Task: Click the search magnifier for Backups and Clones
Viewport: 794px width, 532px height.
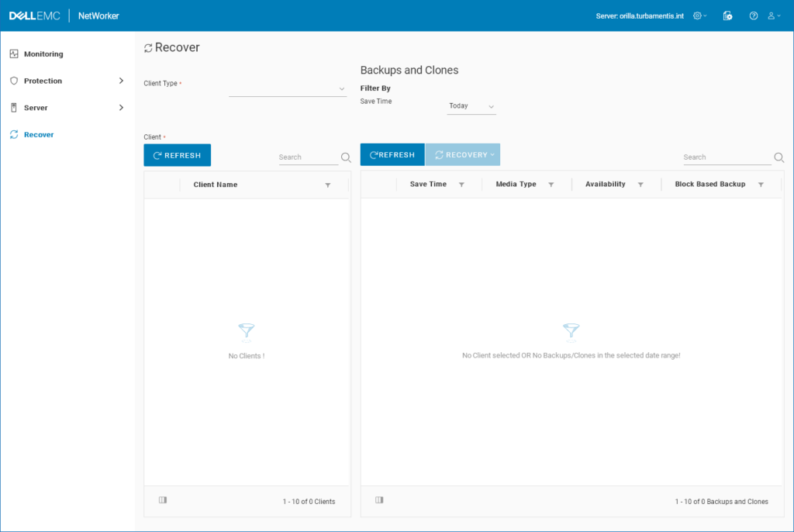Action: pyautogui.click(x=778, y=157)
